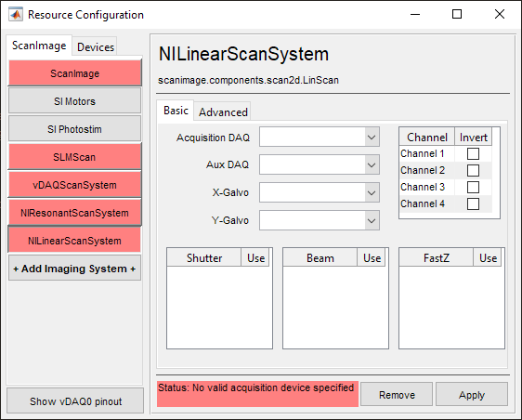Click the FastZ column header
Image resolution: width=522 pixels, height=420 pixels.
437,257
